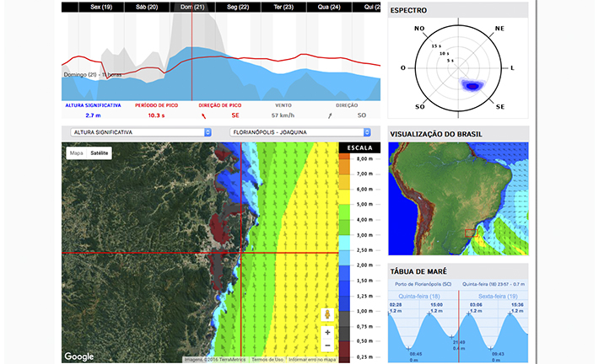Viewport: 599px width, 364px height.
Task: Click the red rectangle on Brazil overview map
Action: pyautogui.click(x=470, y=233)
